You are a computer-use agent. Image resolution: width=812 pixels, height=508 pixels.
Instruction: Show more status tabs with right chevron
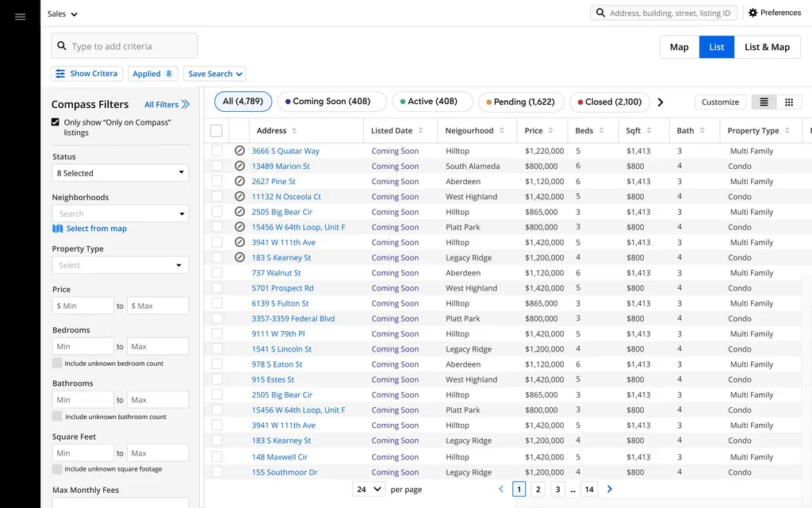pyautogui.click(x=661, y=102)
